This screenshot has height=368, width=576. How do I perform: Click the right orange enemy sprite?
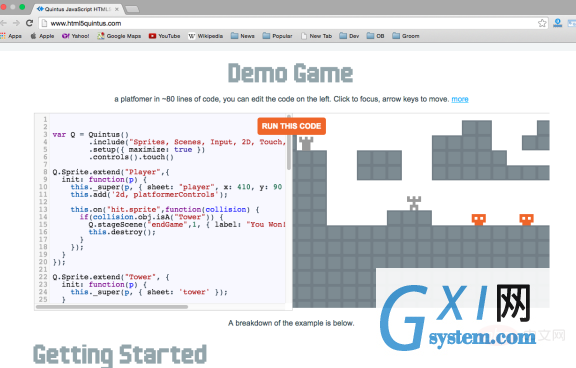pos(526,219)
